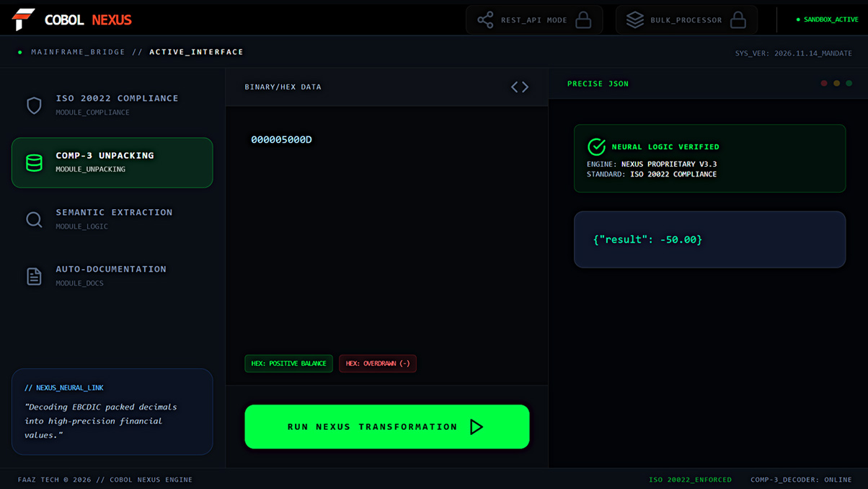The width and height of the screenshot is (868, 489).
Task: Click the database icon for COMP-3 Unpacking
Action: [34, 162]
